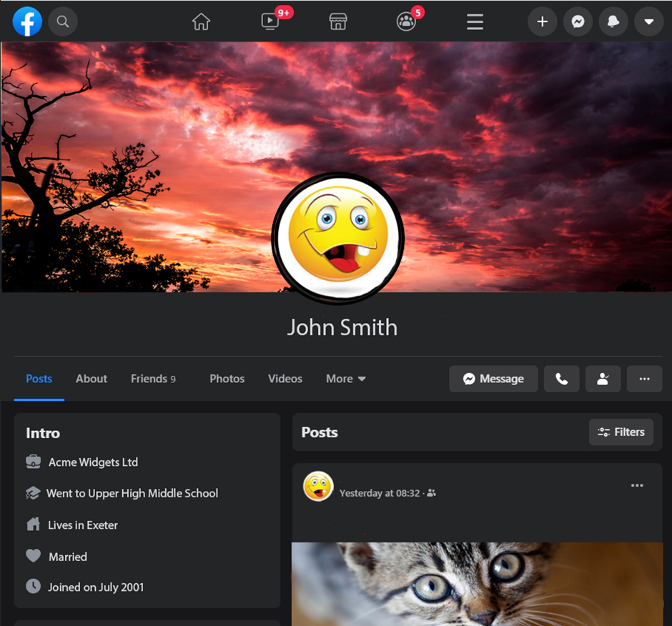
Task: Open the profile three-dot options menu
Action: pos(644,379)
